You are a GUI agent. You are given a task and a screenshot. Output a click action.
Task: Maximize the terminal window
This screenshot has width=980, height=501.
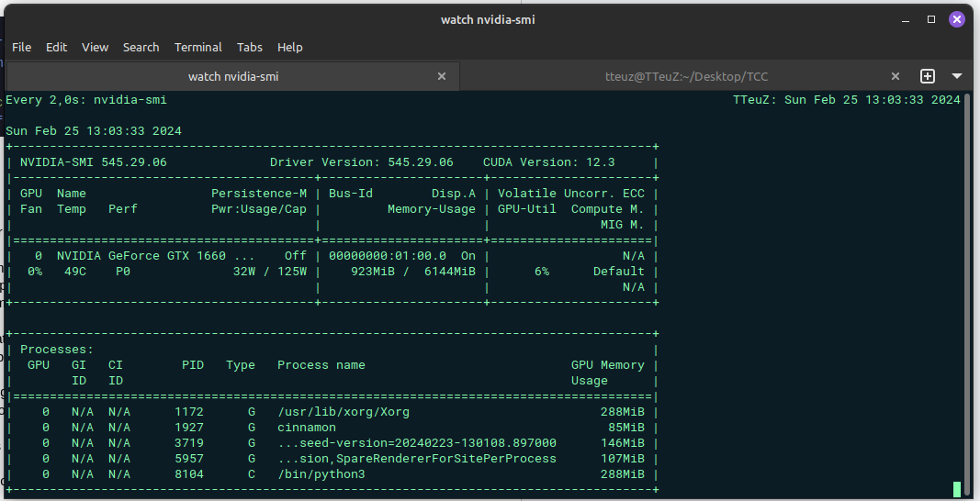click(x=931, y=20)
